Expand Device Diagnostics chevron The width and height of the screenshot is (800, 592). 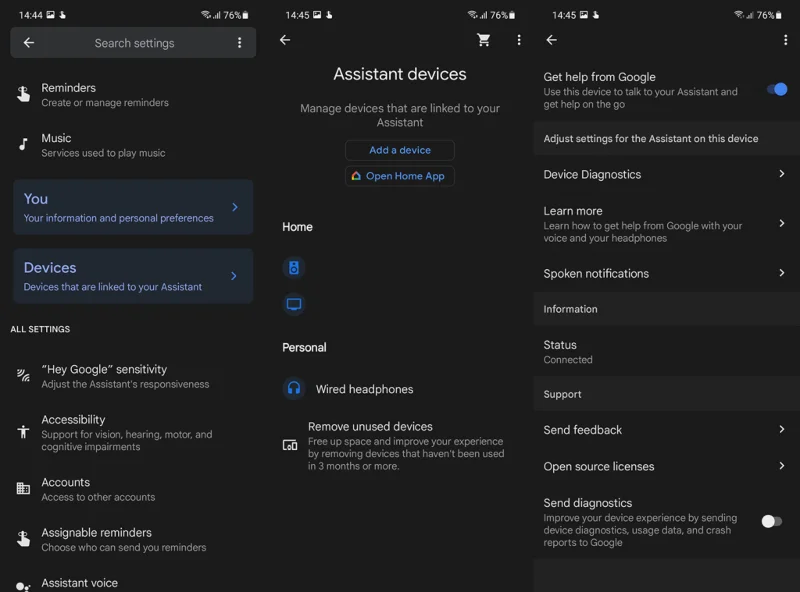pos(782,174)
